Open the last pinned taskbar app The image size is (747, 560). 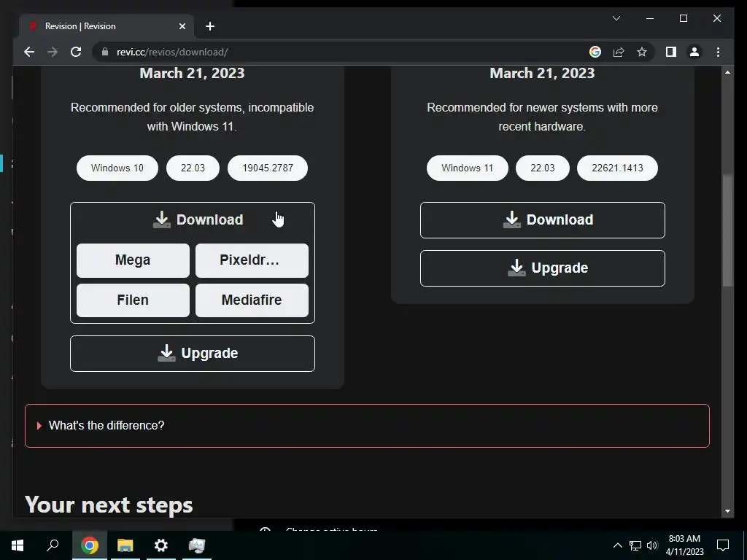[x=197, y=545]
